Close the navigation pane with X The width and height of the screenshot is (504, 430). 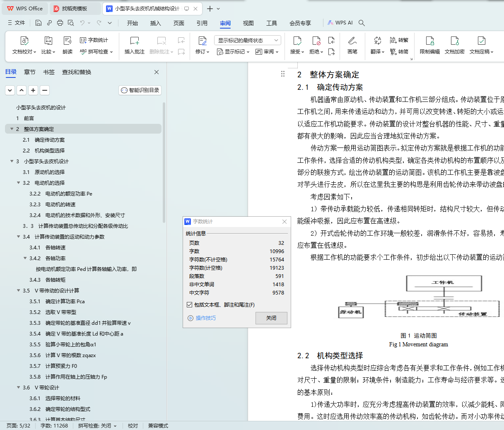[x=157, y=72]
